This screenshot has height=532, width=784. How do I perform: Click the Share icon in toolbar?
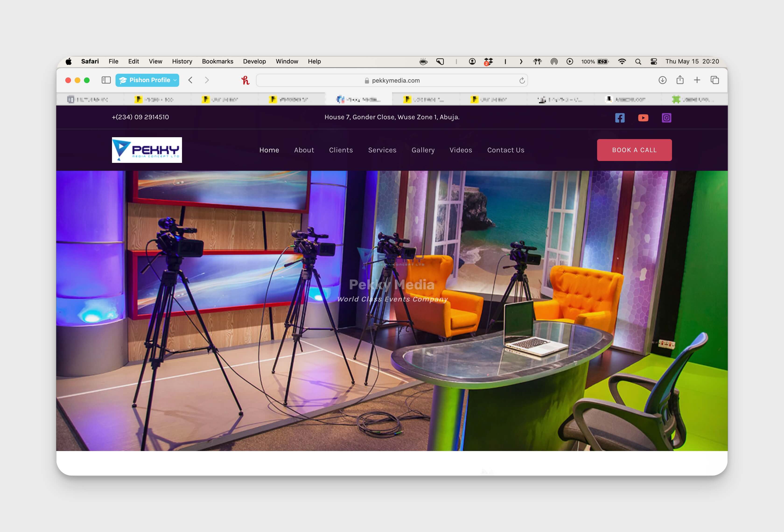point(680,80)
